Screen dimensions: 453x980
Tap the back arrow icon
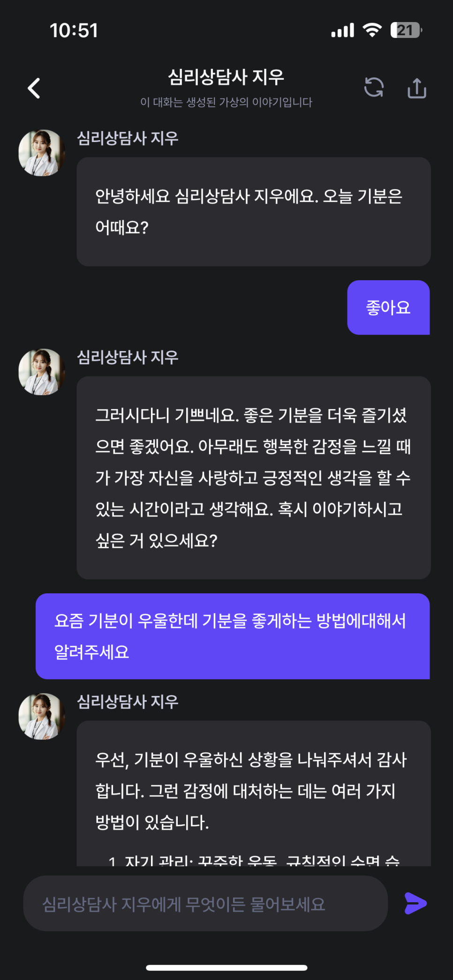[34, 88]
